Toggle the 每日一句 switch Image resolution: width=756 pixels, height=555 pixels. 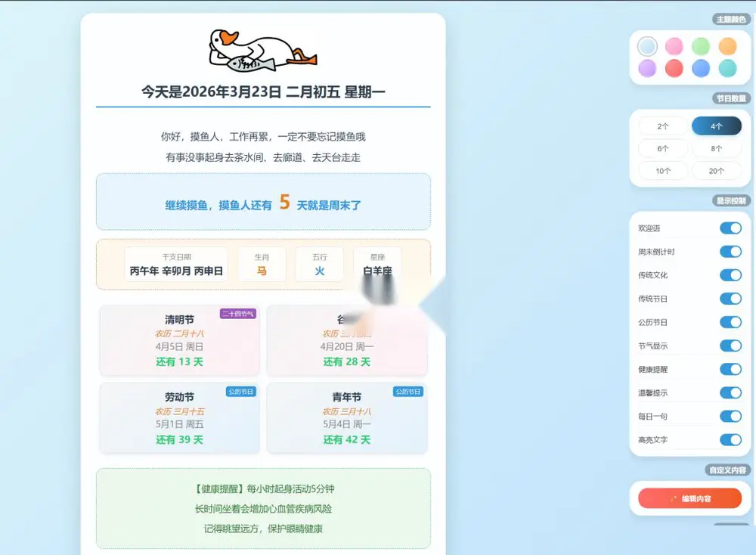coord(730,416)
